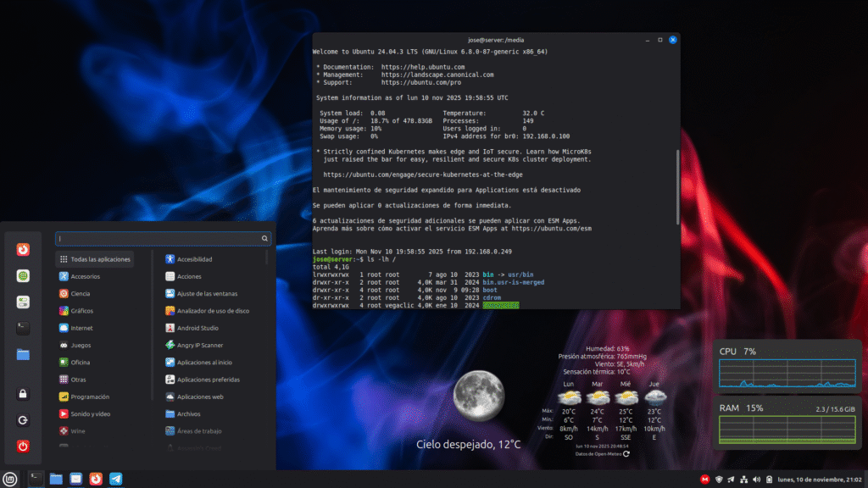
Task: Open Android Studio from the application list
Action: pos(198,328)
